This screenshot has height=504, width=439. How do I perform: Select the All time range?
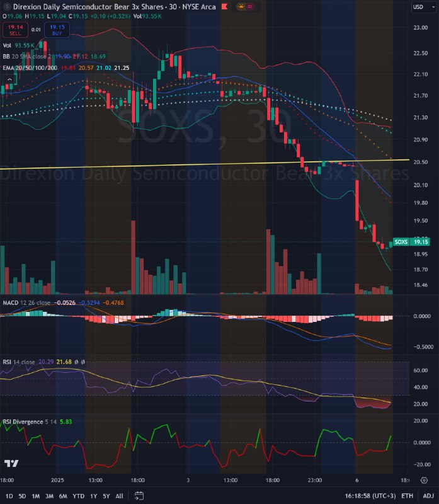tap(119, 496)
